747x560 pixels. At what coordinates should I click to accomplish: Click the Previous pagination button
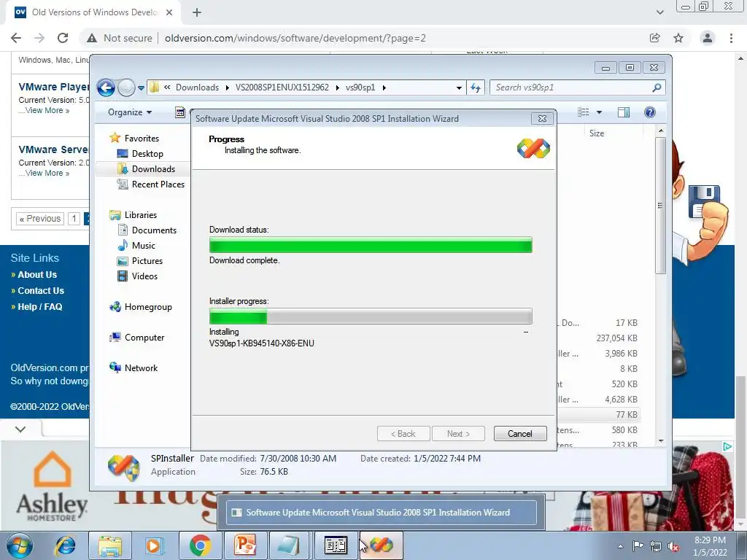click(x=40, y=219)
